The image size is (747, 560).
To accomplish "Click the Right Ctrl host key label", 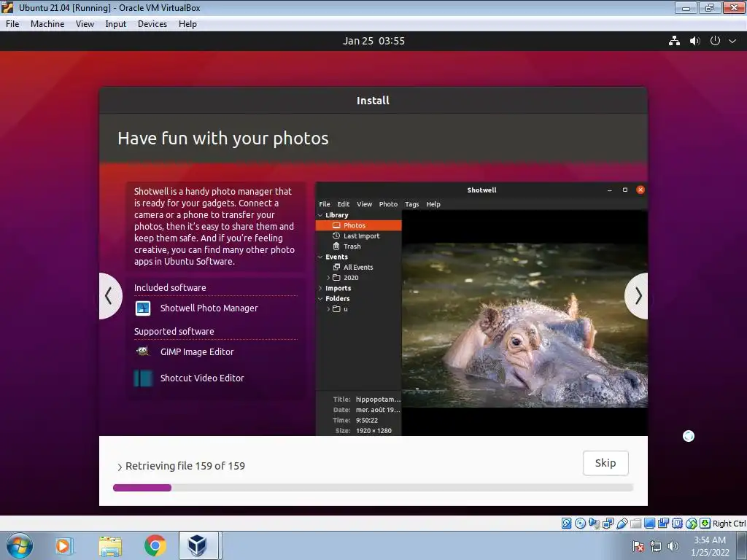I will coord(729,524).
